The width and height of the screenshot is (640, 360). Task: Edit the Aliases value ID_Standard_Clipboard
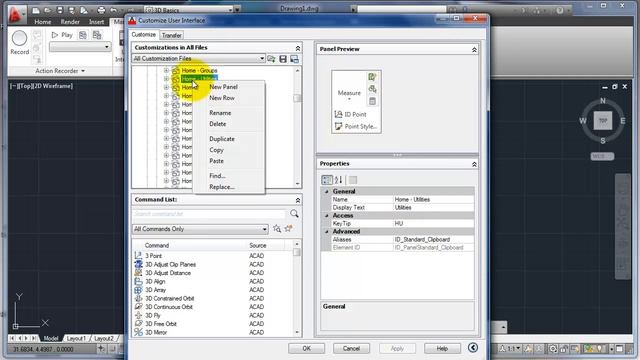(433, 240)
